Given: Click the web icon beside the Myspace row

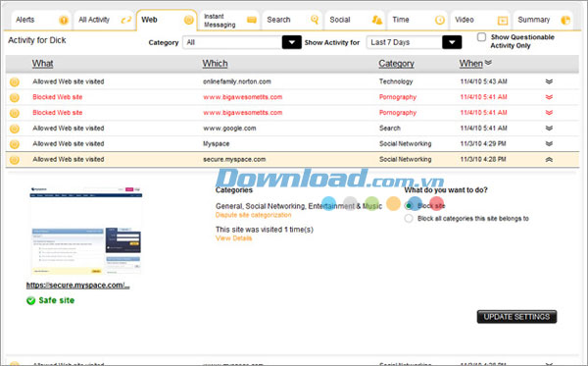Looking at the screenshot, I should [15, 144].
